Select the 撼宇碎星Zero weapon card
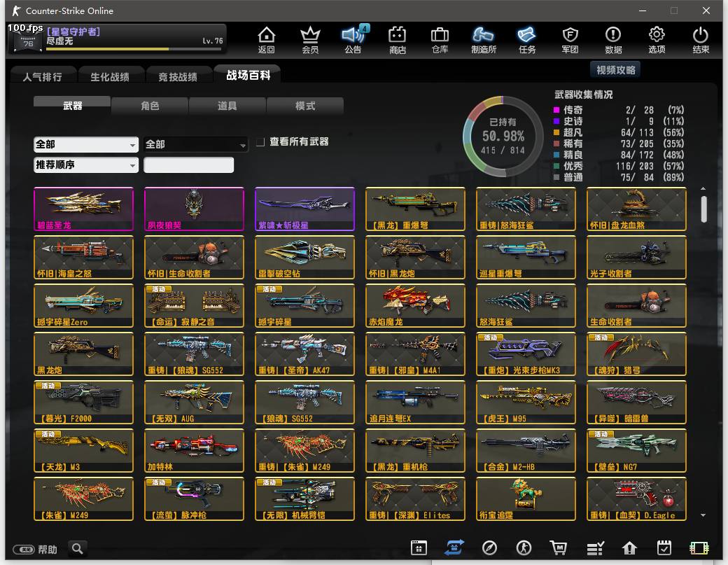The height and width of the screenshot is (565, 728). (83, 305)
